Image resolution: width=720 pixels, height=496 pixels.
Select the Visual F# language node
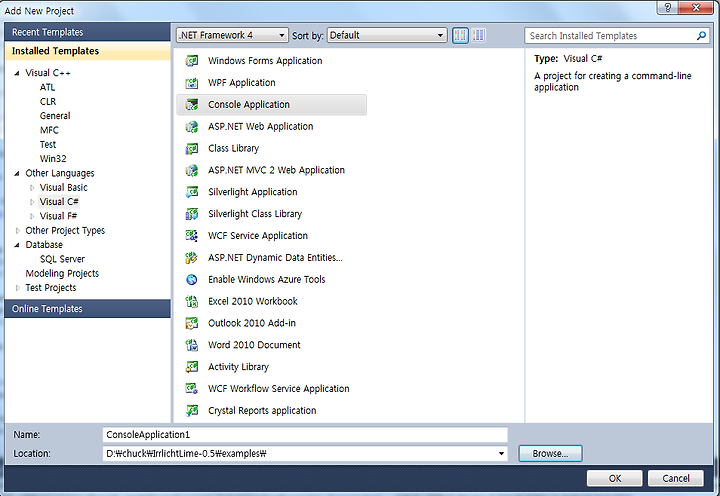tap(58, 216)
